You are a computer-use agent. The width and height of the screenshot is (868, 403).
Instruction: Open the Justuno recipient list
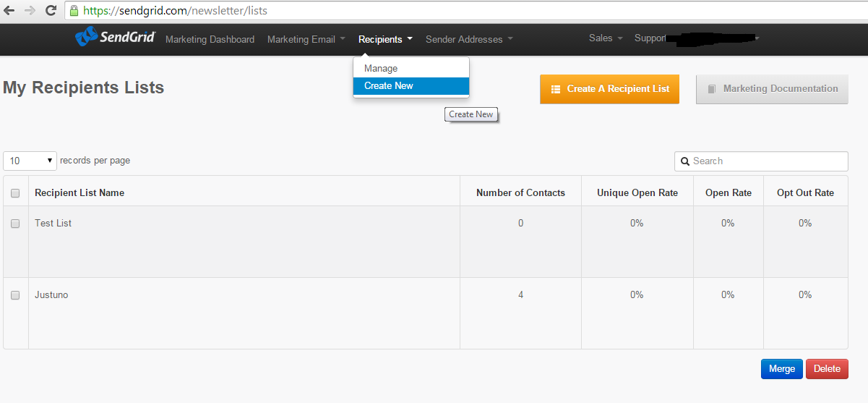point(51,295)
